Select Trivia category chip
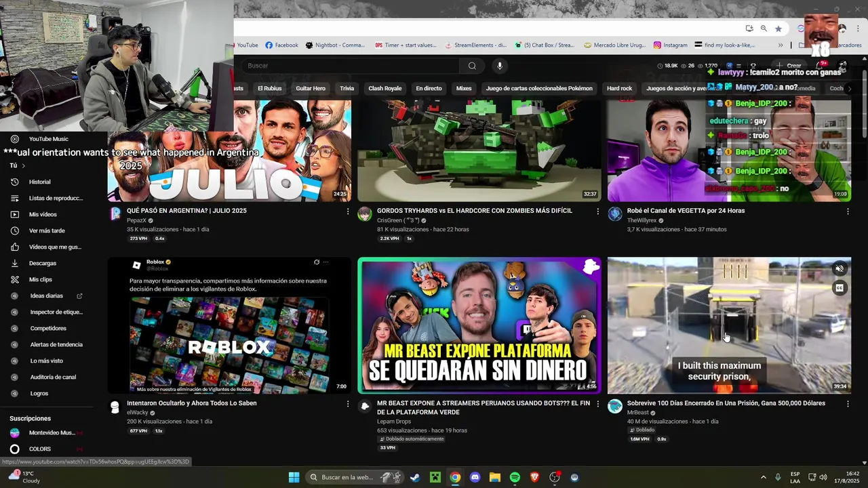The image size is (868, 488). 347,89
